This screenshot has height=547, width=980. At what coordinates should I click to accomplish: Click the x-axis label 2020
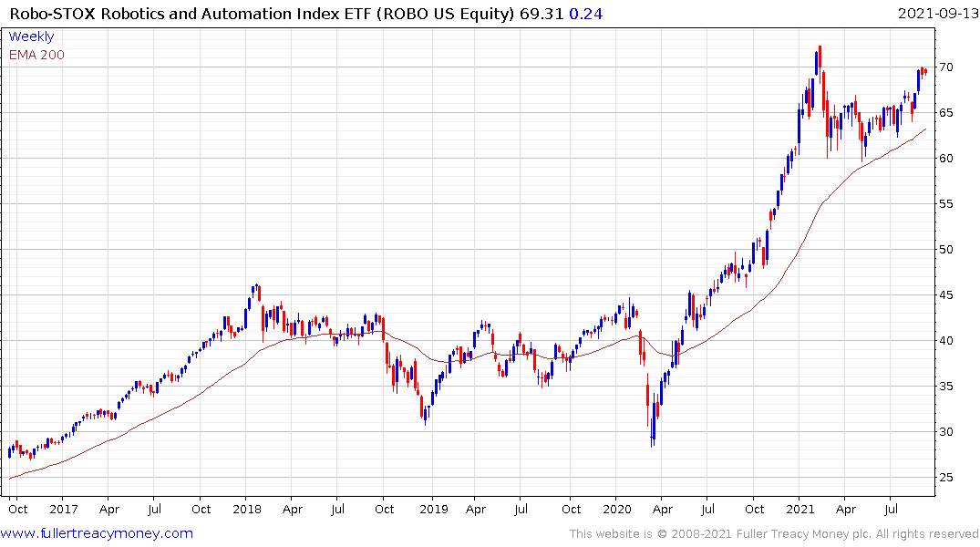(617, 510)
